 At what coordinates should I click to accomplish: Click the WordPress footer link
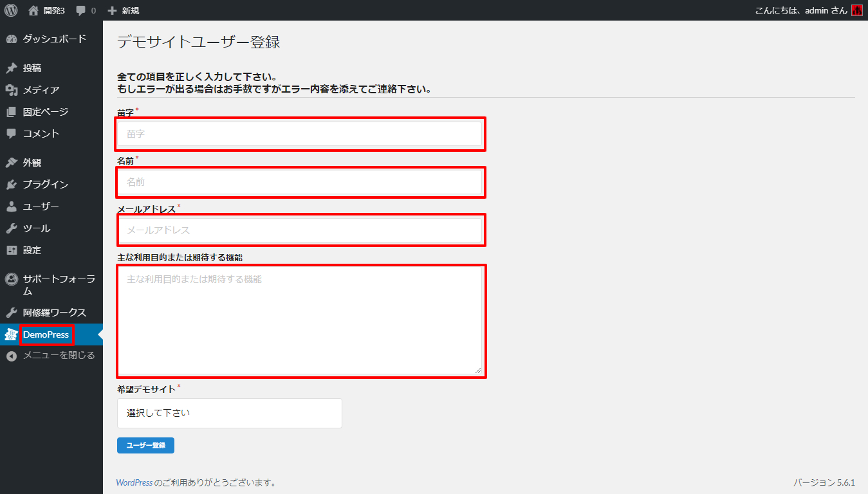[134, 482]
